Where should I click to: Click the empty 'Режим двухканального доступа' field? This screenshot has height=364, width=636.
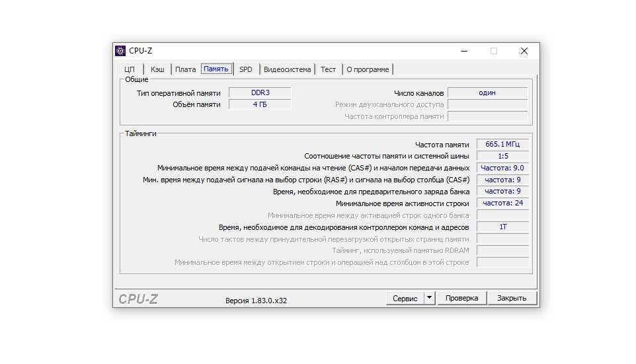point(487,104)
